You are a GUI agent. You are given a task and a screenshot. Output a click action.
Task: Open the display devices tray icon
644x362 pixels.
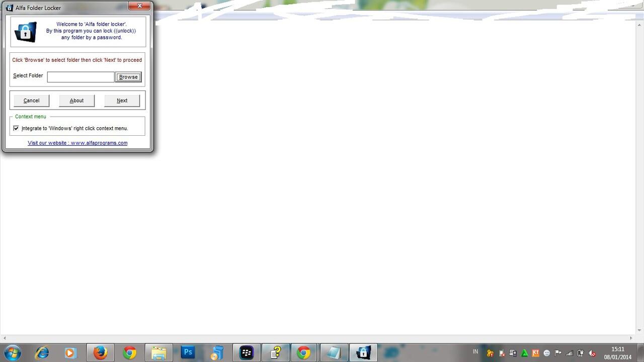pos(513,353)
